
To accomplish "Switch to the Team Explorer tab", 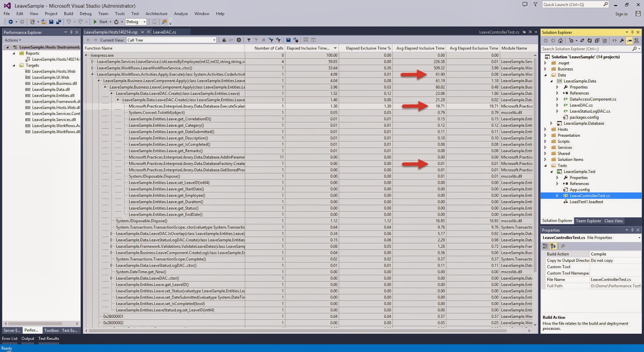I will [588, 221].
